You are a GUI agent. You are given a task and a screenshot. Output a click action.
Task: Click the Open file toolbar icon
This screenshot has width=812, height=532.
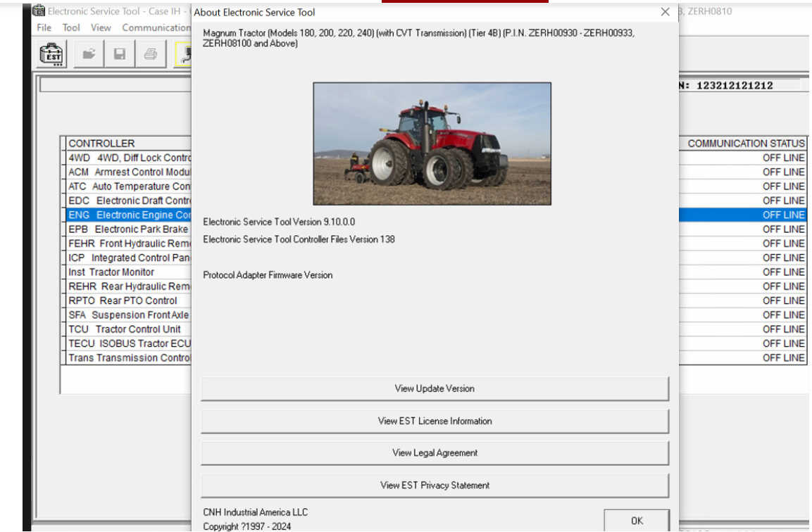pyautogui.click(x=87, y=53)
